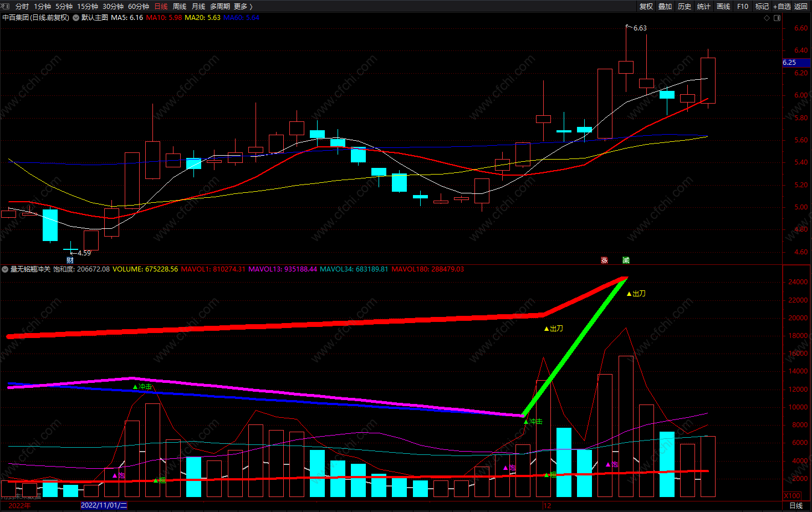Image resolution: width=812 pixels, height=512 pixels.
Task: Open the 复权 adjustment menu
Action: tap(646, 6)
